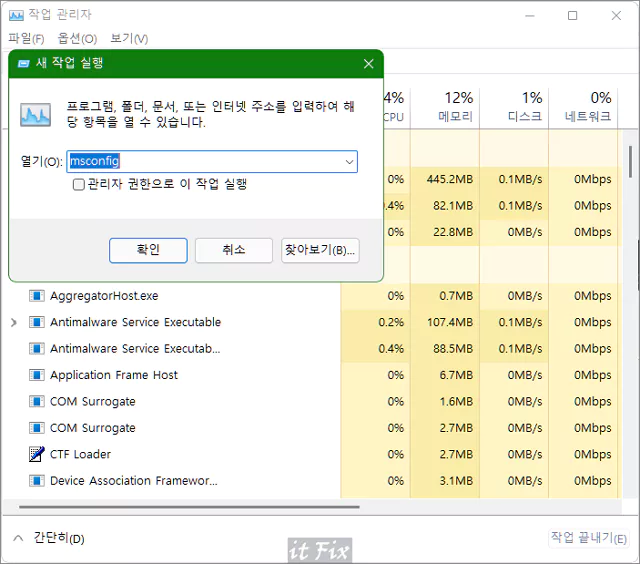Click the Application Frame Host icon
The width and height of the screenshot is (640, 564).
click(37, 375)
